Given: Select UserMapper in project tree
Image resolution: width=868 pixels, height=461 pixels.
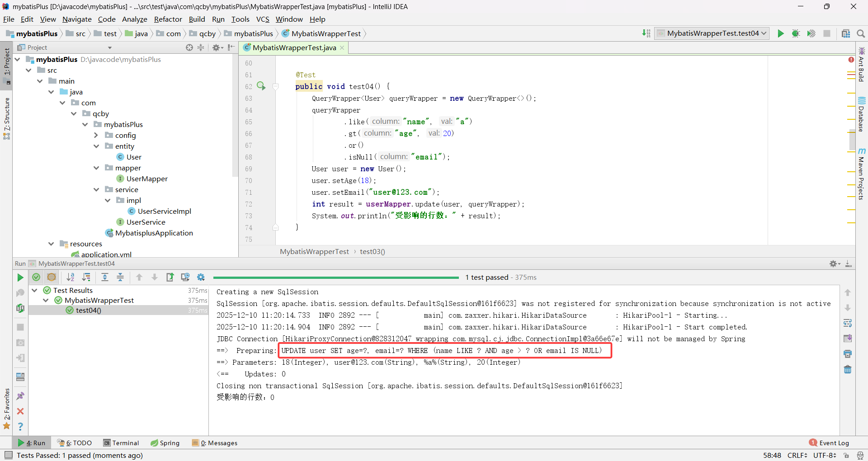Looking at the screenshot, I should click(142, 179).
